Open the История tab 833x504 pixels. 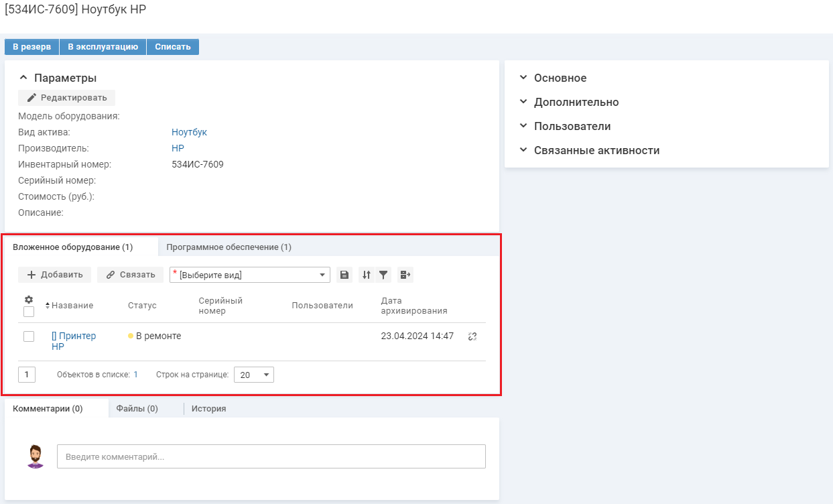click(x=208, y=409)
